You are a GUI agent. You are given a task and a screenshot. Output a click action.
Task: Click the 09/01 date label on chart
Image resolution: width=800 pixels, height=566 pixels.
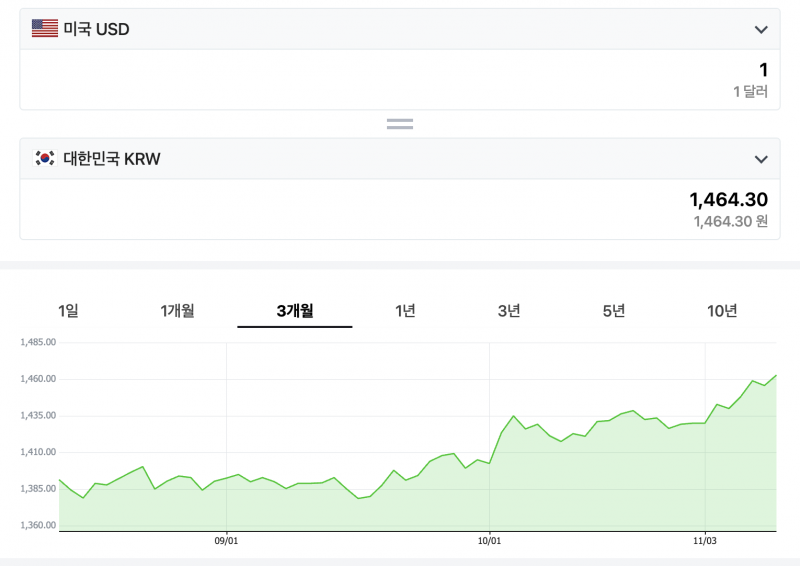coord(226,541)
